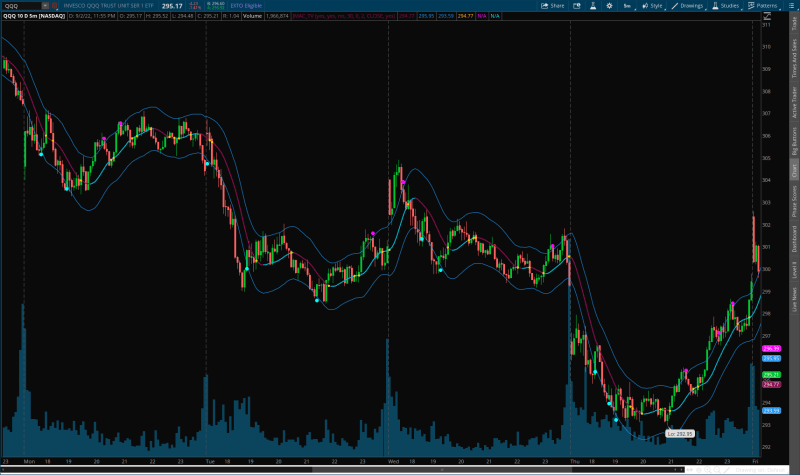Click the Lo: 292.95 low price bubble
The width and height of the screenshot is (800, 475).
click(680, 434)
